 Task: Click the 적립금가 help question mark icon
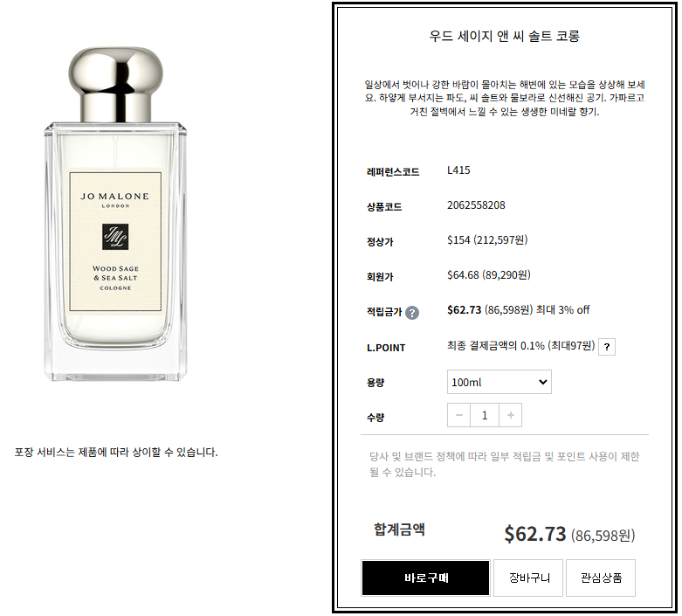point(412,313)
